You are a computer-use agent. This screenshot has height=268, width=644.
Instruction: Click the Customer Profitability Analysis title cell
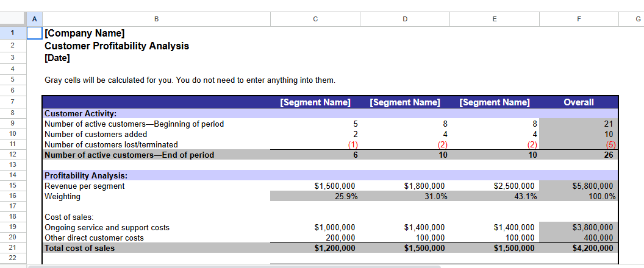click(x=117, y=46)
